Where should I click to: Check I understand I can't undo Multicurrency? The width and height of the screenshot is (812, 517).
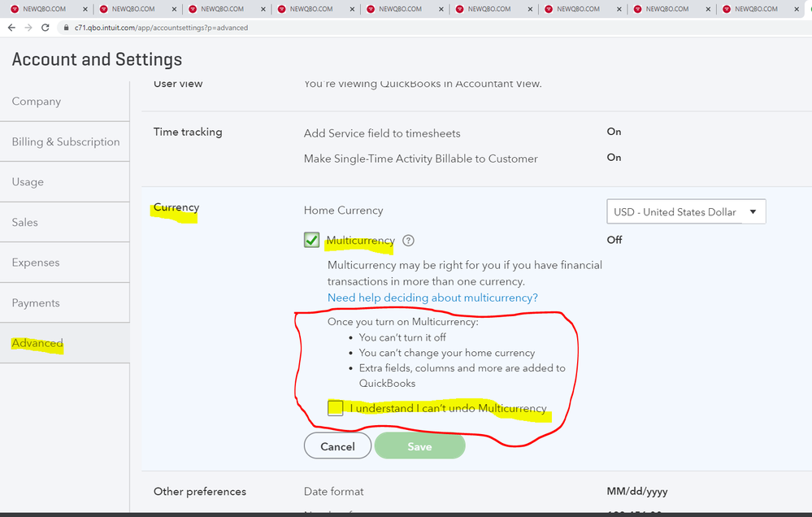pyautogui.click(x=335, y=408)
